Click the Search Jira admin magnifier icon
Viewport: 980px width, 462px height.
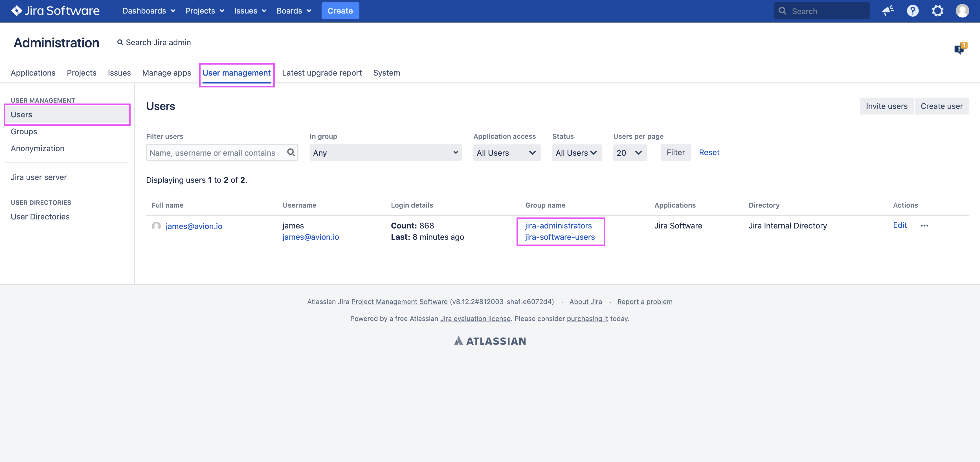pyautogui.click(x=120, y=43)
